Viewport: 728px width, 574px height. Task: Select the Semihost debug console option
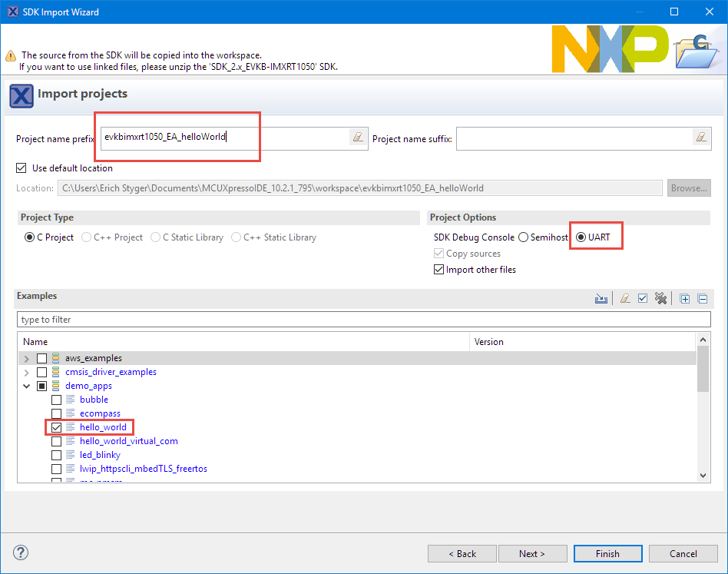tap(523, 237)
